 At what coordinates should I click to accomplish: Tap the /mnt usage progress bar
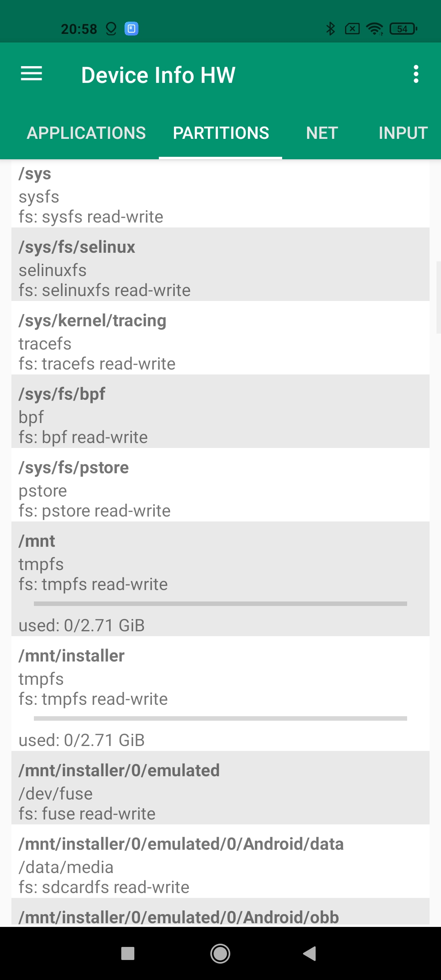220,604
